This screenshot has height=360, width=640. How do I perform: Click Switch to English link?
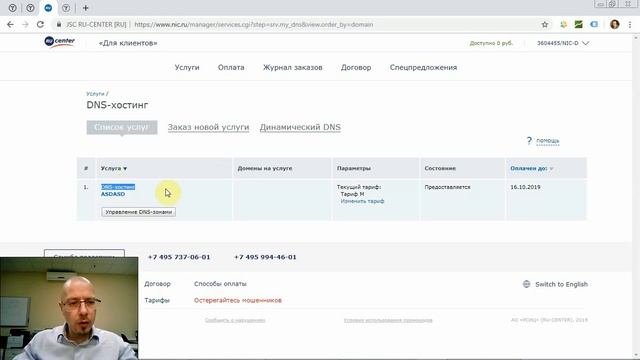click(561, 284)
